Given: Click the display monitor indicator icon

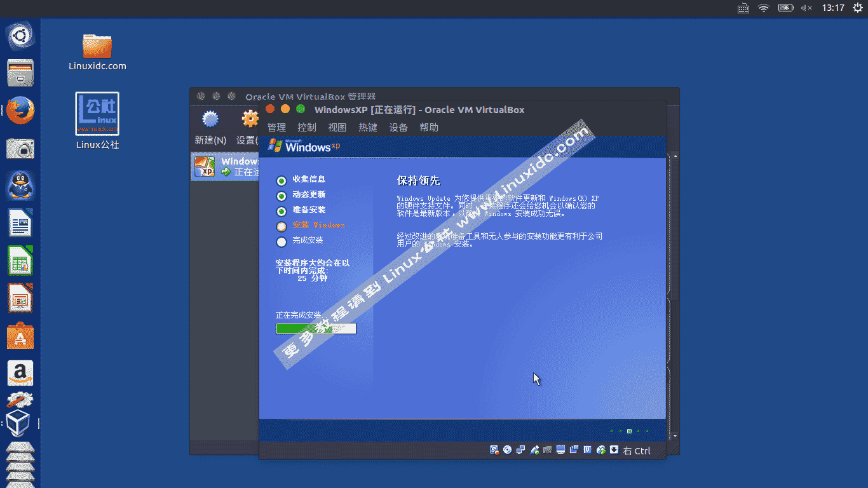Looking at the screenshot, I should pos(560,450).
